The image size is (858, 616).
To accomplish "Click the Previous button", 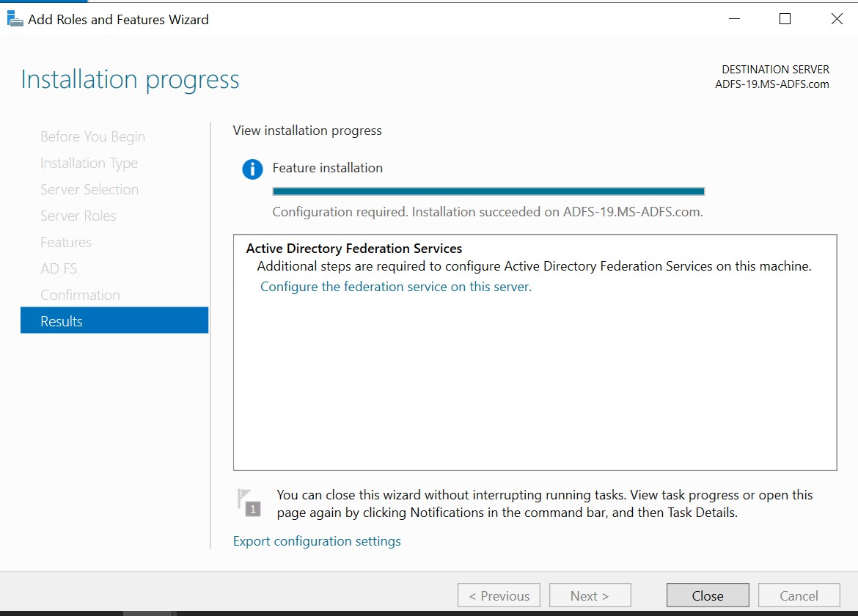I will click(x=499, y=595).
